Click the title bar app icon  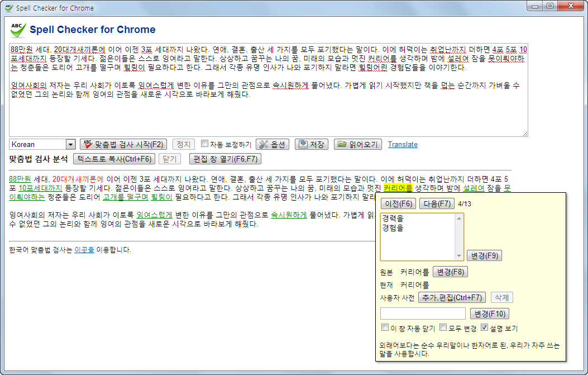(x=9, y=8)
